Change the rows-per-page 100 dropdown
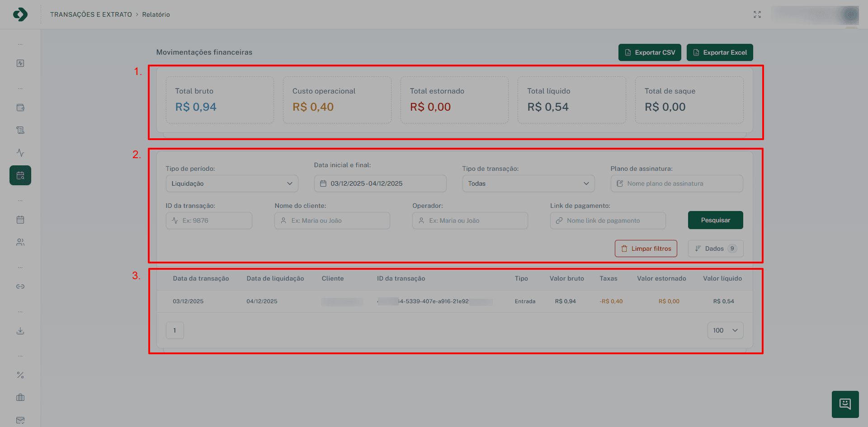Image resolution: width=868 pixels, height=427 pixels. tap(725, 330)
